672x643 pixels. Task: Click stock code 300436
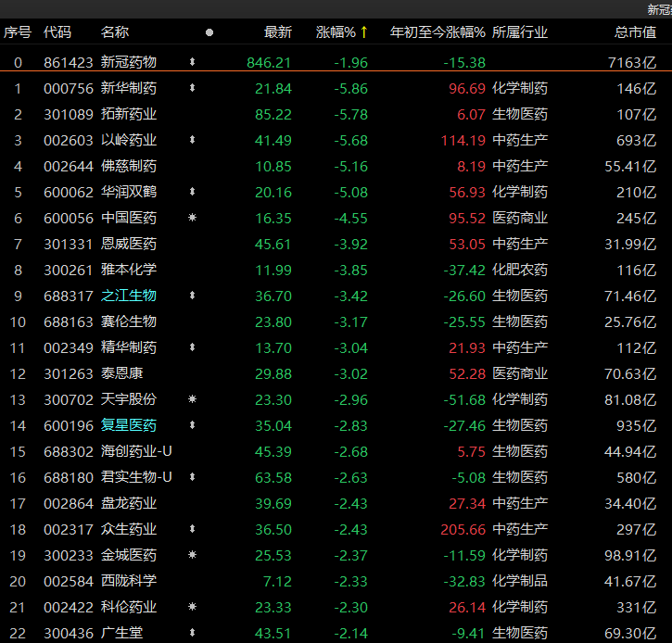(69, 633)
